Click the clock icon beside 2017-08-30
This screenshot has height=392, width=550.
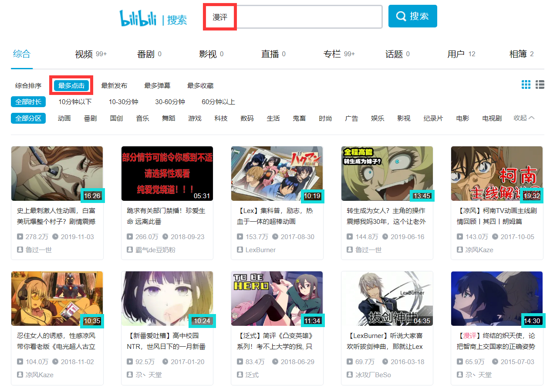pyautogui.click(x=275, y=237)
